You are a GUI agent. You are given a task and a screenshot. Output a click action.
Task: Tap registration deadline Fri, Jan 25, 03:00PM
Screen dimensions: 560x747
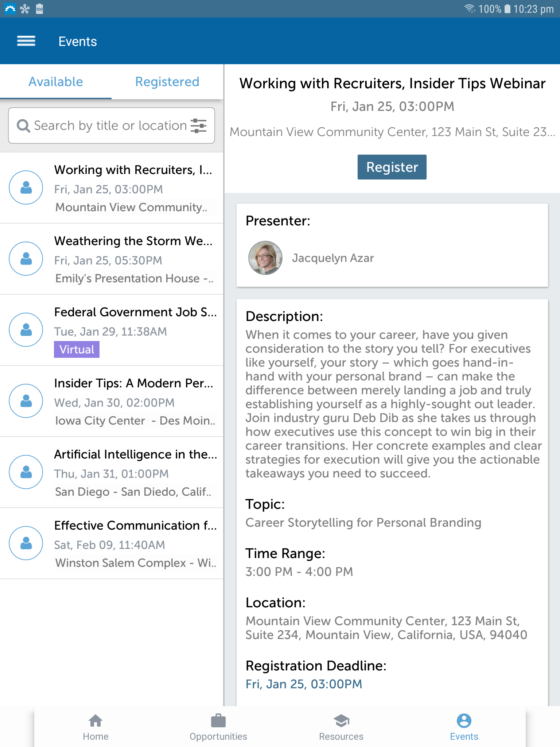click(304, 684)
